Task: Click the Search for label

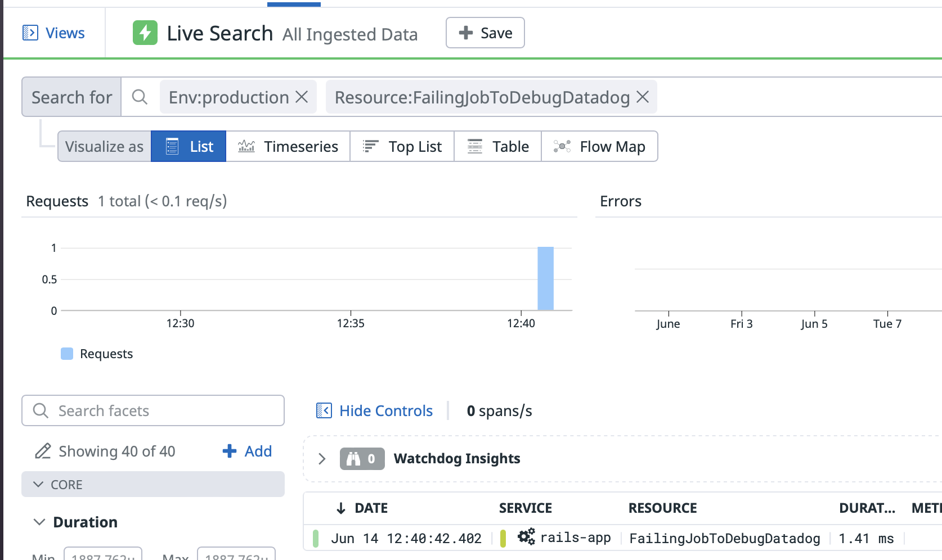Action: tap(71, 97)
